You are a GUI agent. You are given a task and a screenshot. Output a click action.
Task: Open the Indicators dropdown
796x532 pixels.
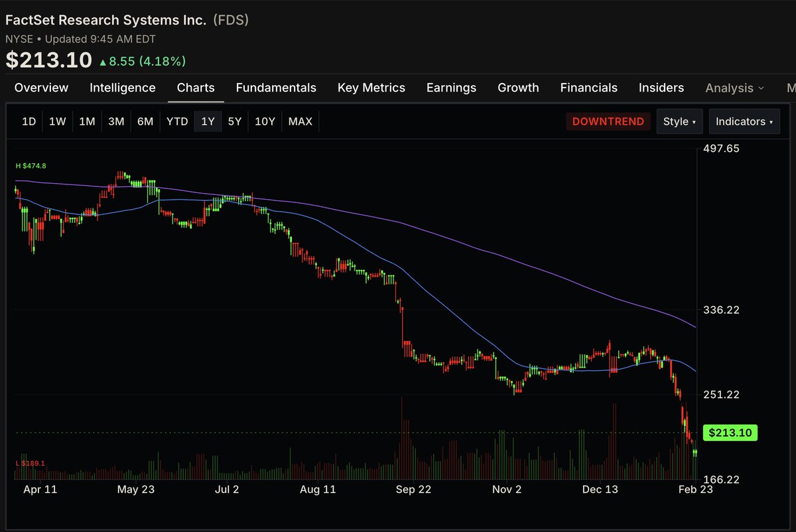tap(744, 121)
